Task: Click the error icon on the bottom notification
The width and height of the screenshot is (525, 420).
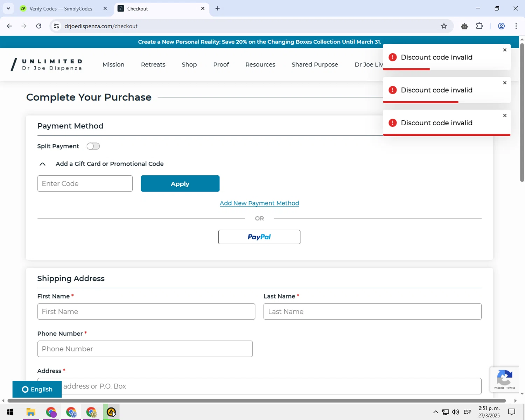Action: [393, 123]
